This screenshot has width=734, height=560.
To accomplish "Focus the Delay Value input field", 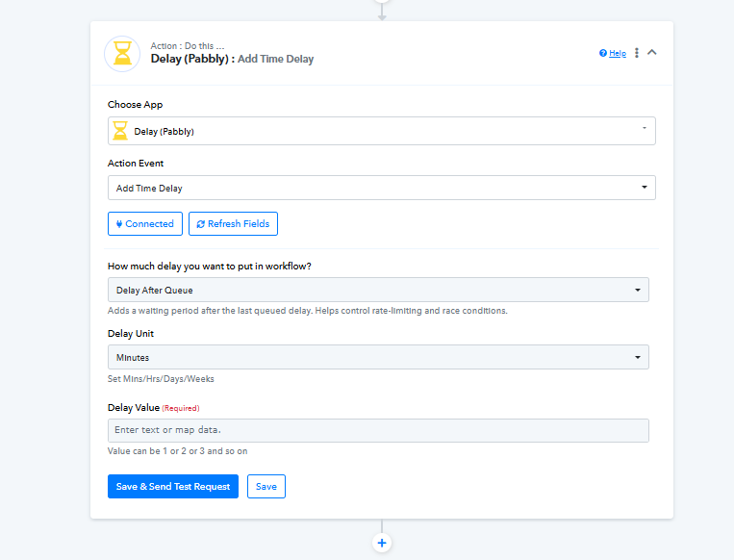I will tap(378, 429).
